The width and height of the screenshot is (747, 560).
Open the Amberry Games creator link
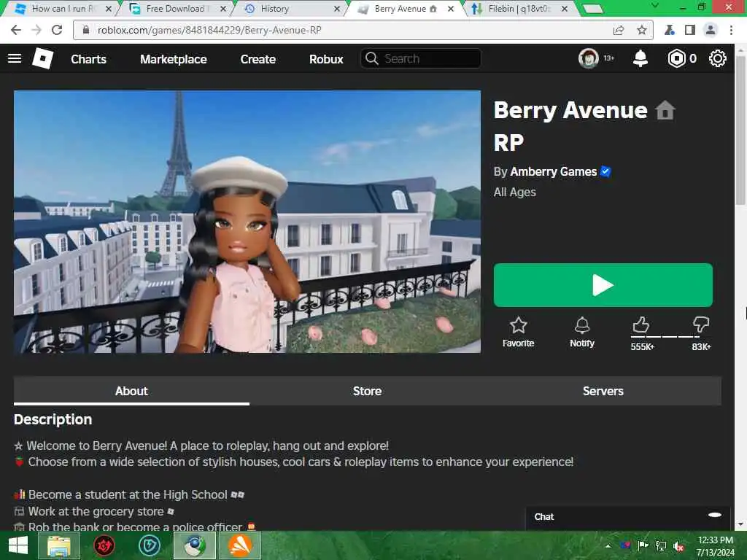click(x=554, y=171)
